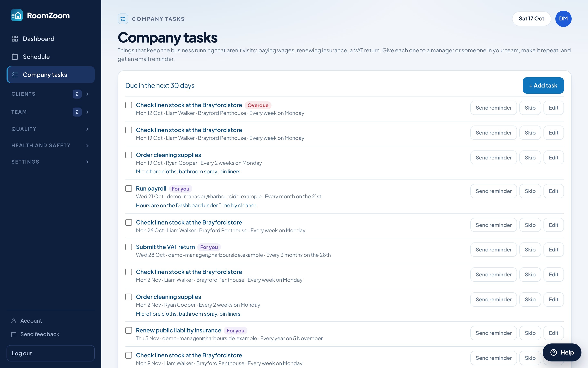Click the RoomZoom house logo icon
Image resolution: width=588 pixels, height=368 pixels.
tap(17, 15)
